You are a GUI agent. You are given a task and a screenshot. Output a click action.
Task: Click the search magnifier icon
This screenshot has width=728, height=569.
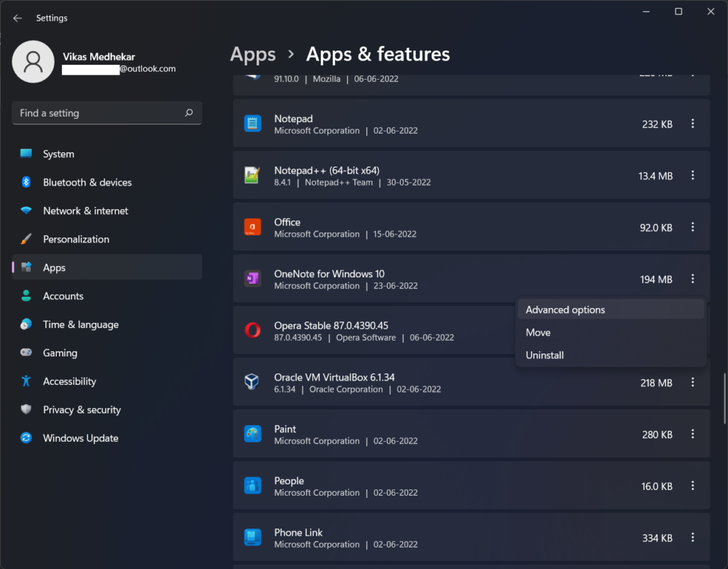coord(189,113)
